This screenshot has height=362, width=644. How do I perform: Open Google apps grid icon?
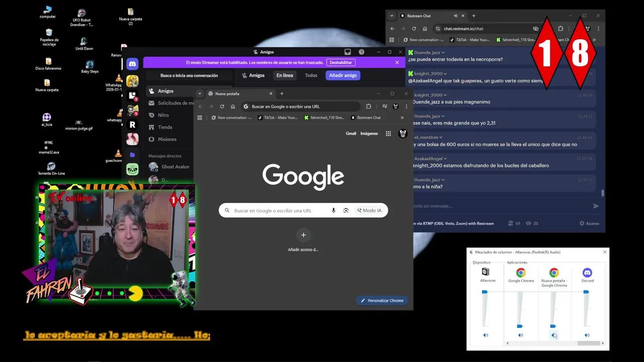click(x=388, y=133)
